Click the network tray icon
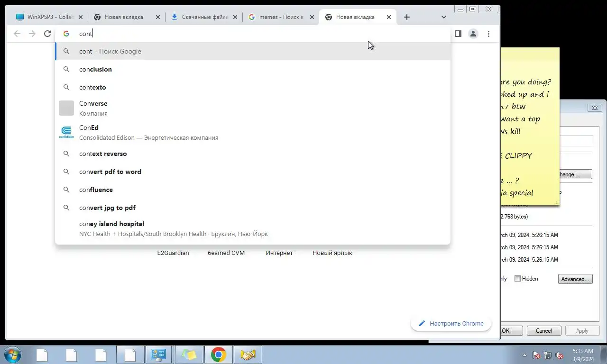Viewport: 607px width, 364px height. click(548, 355)
